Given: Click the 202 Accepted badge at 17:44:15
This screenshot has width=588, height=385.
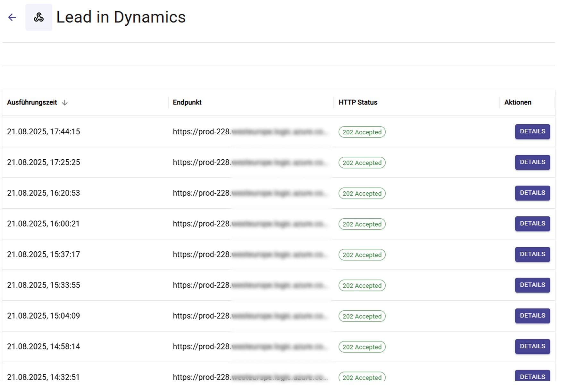Looking at the screenshot, I should tap(362, 132).
